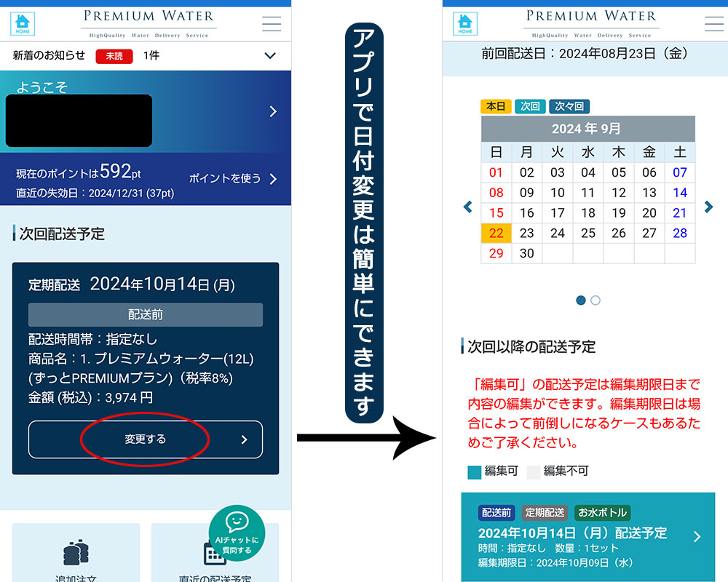Screen dimensions: 728x582
Task: Click 編集不可 legend color swatch
Action: (x=534, y=472)
